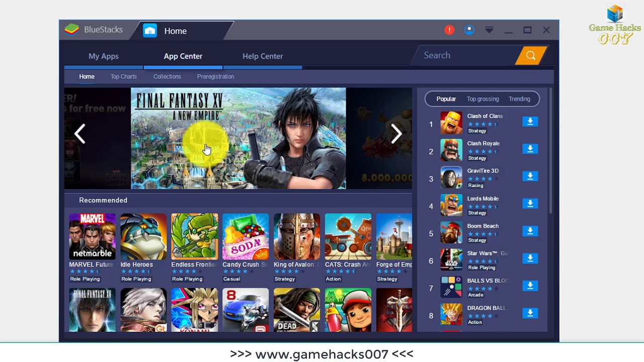Open The Walking Dead app icon
Viewport: 644px width, 362px height.
pos(297,310)
